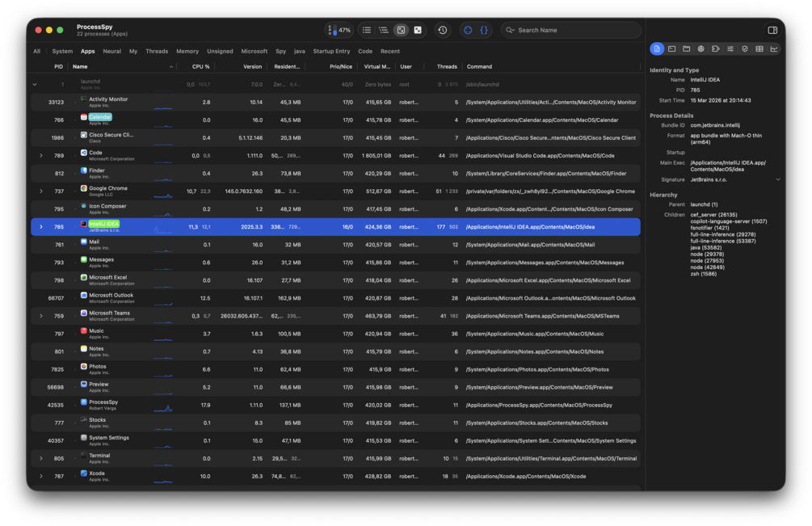812x526 pixels.
Task: Sort by the Virtual M... column header
Action: pyautogui.click(x=377, y=67)
